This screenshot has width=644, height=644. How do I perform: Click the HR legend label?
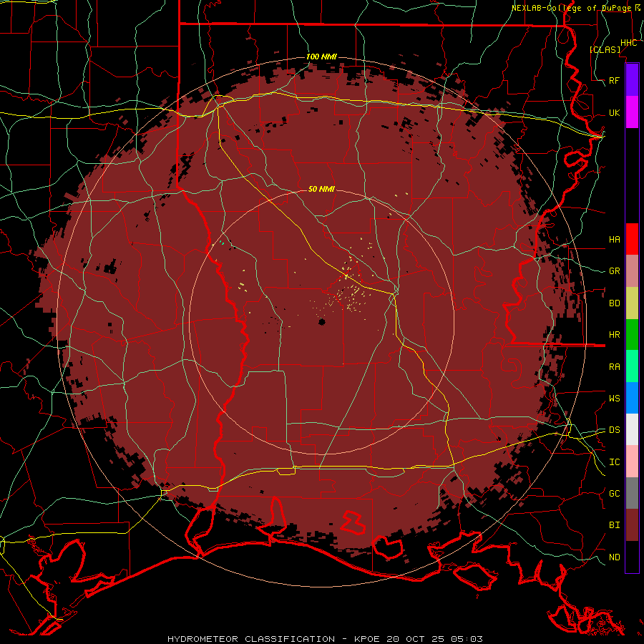click(615, 335)
